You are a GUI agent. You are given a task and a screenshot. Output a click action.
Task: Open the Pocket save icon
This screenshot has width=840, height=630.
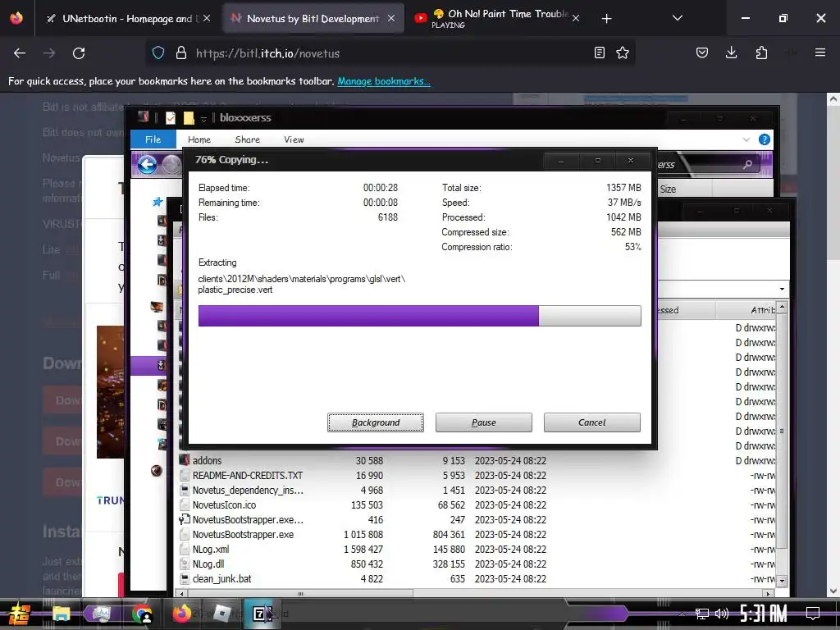pos(702,52)
